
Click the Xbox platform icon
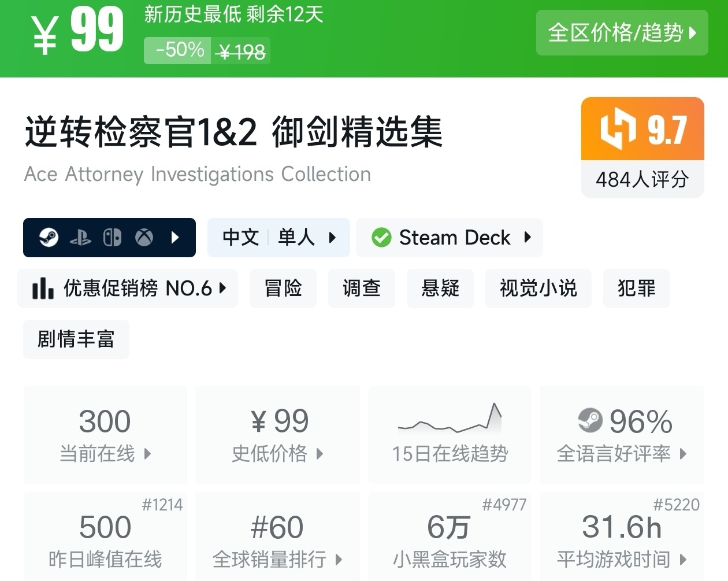(x=144, y=238)
